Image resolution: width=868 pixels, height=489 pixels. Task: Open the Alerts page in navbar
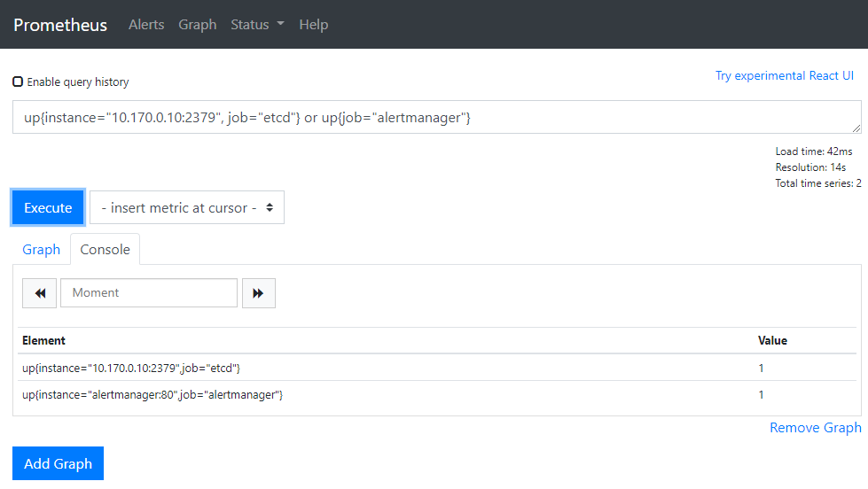click(146, 25)
